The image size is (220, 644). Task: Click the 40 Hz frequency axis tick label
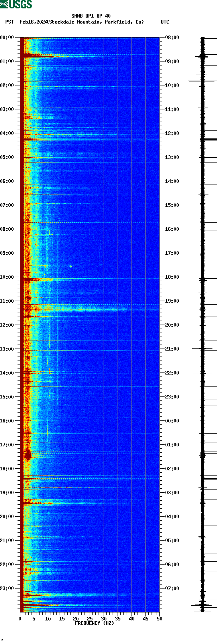[132, 619]
